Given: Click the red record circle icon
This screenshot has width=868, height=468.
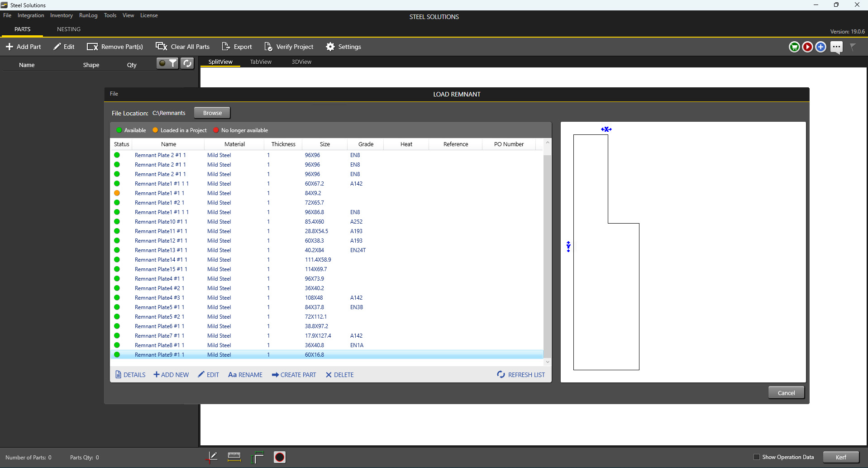Looking at the screenshot, I should pyautogui.click(x=280, y=457).
